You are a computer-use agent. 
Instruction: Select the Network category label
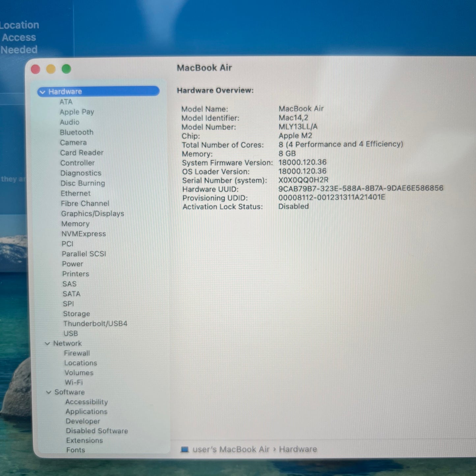click(x=68, y=343)
